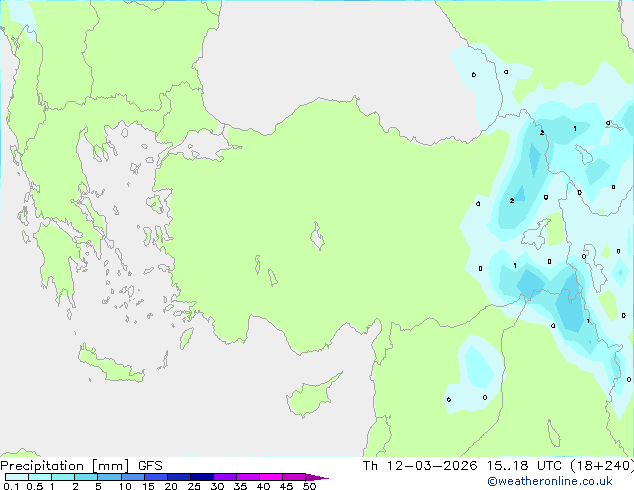Click the 20–25 mm legend color box
Image resolution: width=634 pixels, height=490 pixels.
(178, 477)
